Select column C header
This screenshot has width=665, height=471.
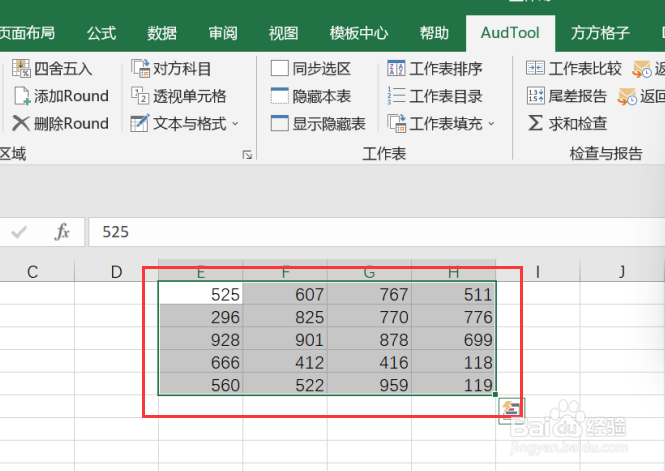click(33, 271)
